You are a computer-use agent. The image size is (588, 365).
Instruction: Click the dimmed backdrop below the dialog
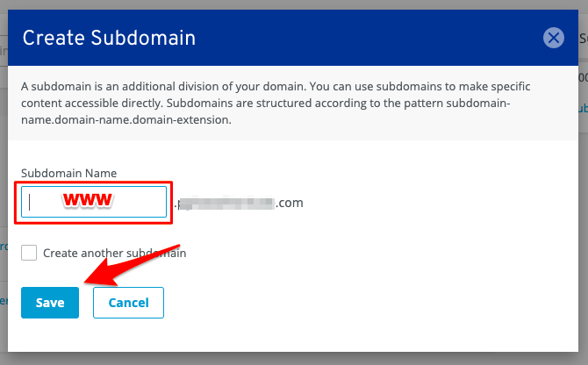(x=294, y=359)
